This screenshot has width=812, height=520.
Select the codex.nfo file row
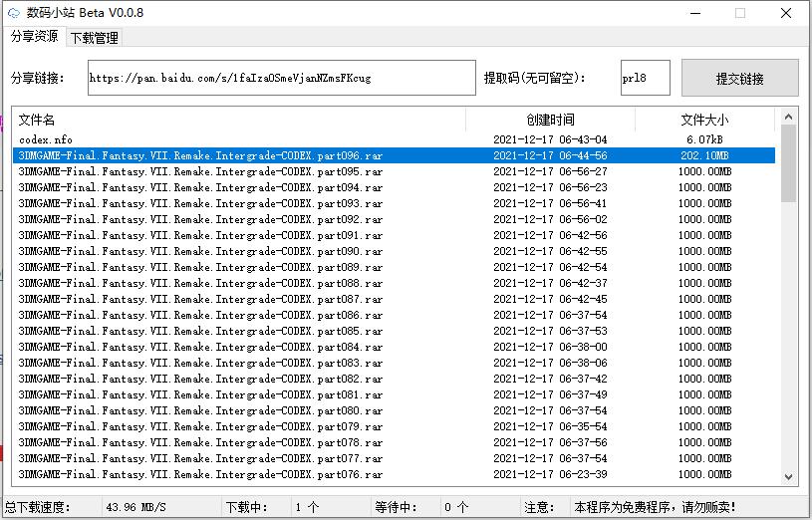pos(46,139)
